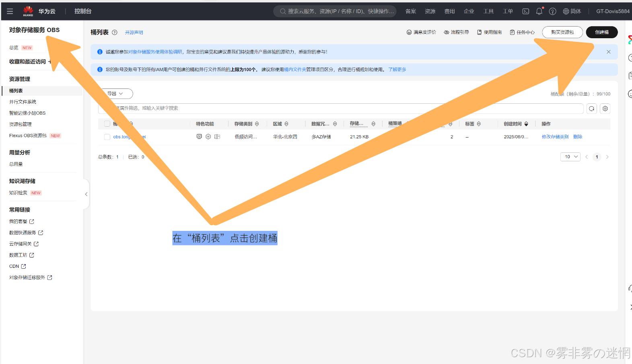Sort by 数据冗余 column
This screenshot has height=364, width=632.
pyautogui.click(x=335, y=124)
